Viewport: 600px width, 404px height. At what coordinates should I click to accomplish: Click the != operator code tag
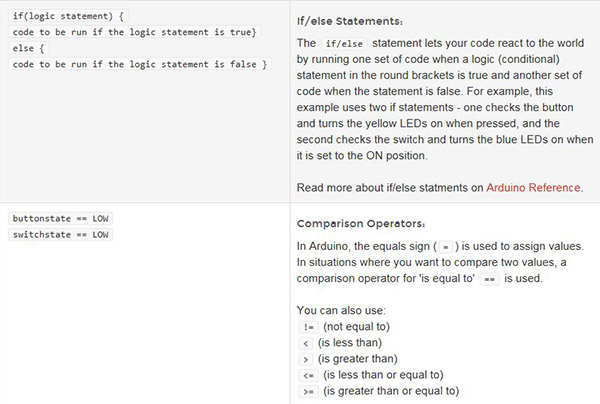(308, 327)
